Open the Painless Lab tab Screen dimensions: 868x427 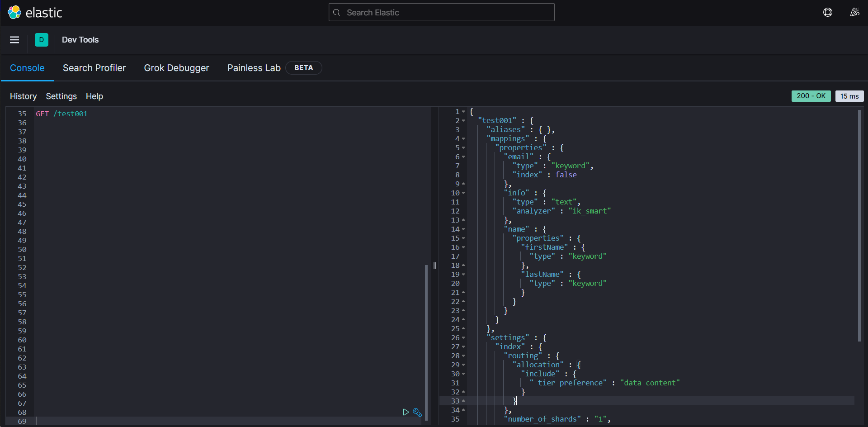[x=254, y=68]
